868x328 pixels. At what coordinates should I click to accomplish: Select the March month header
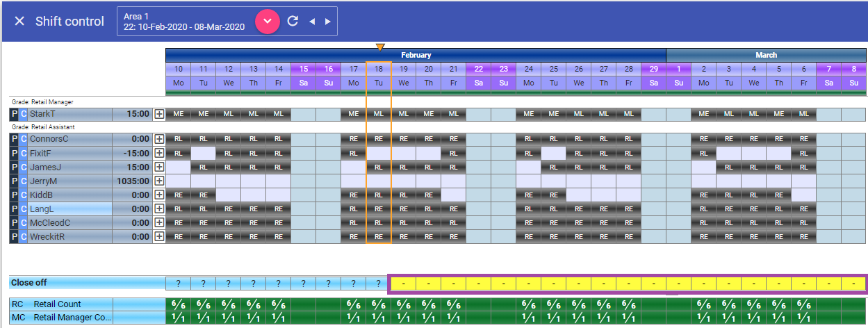(766, 55)
